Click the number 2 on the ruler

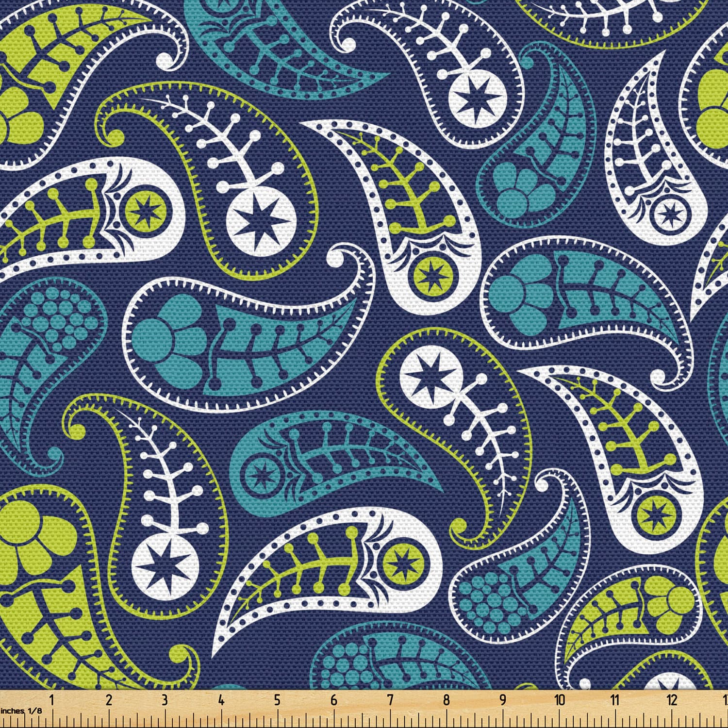pyautogui.click(x=109, y=700)
